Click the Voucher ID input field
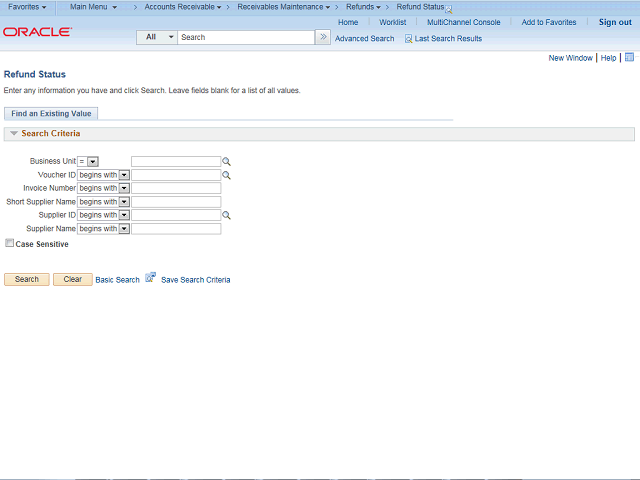Viewport: 640px width, 480px height. pos(176,175)
